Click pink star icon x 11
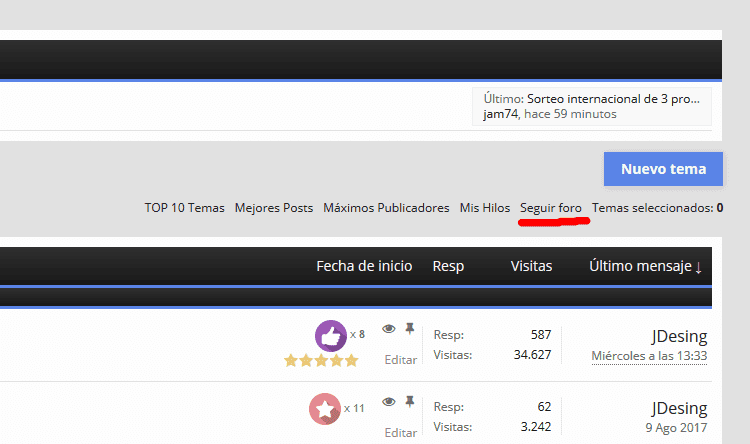750x444 pixels. point(325,409)
